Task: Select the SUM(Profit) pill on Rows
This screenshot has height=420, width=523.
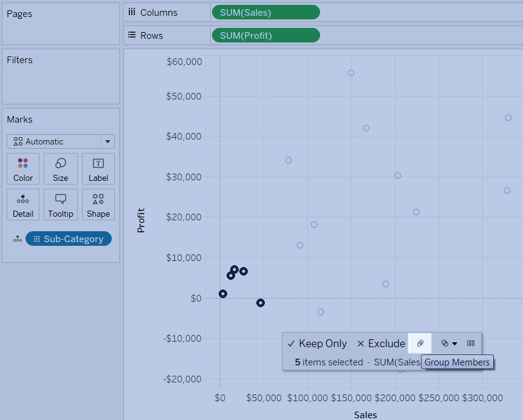Action: (x=265, y=36)
